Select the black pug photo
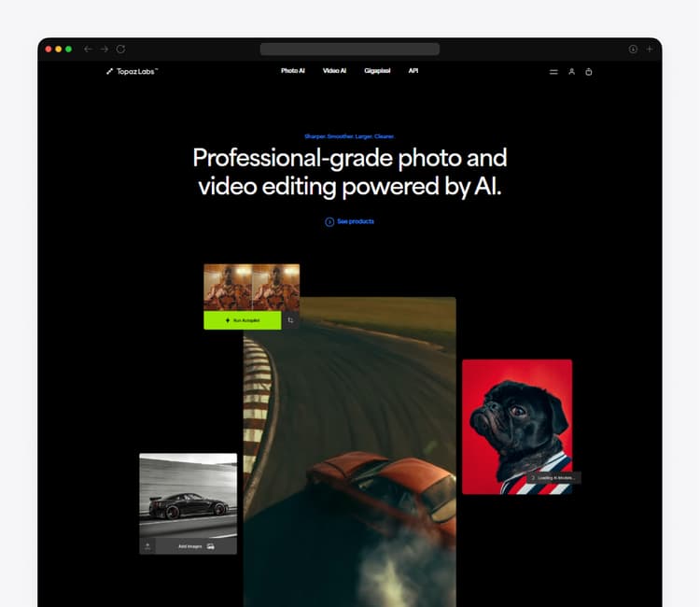The image size is (700, 607). pyautogui.click(x=516, y=425)
